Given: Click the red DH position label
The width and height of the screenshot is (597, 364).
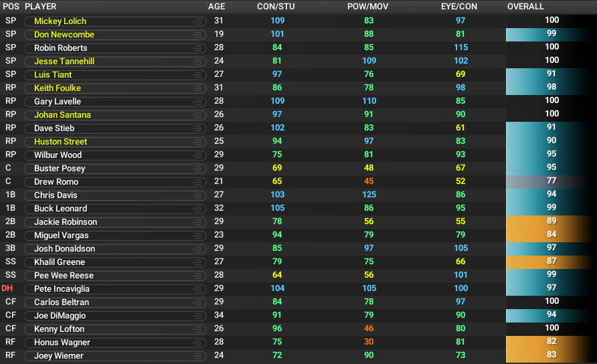Looking at the screenshot, I should 7,288.
